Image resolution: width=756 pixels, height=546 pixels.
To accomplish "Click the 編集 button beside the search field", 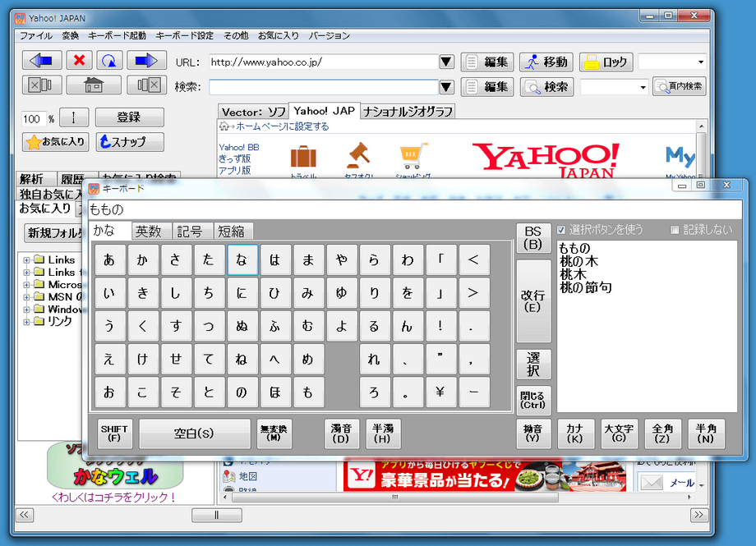I will pyautogui.click(x=487, y=87).
